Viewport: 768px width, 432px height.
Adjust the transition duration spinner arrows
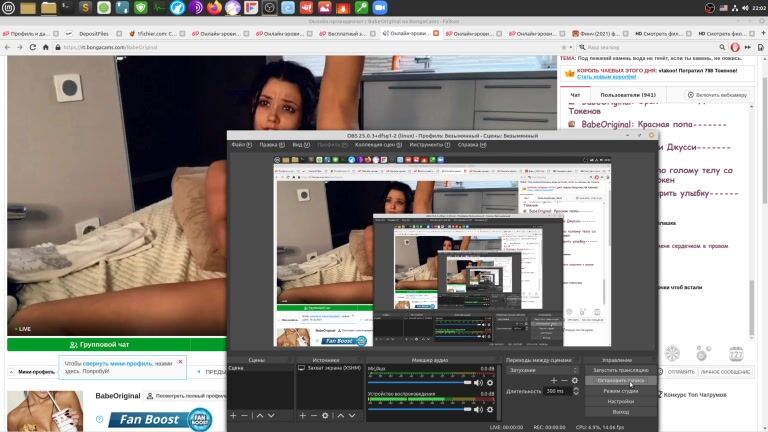(x=575, y=391)
